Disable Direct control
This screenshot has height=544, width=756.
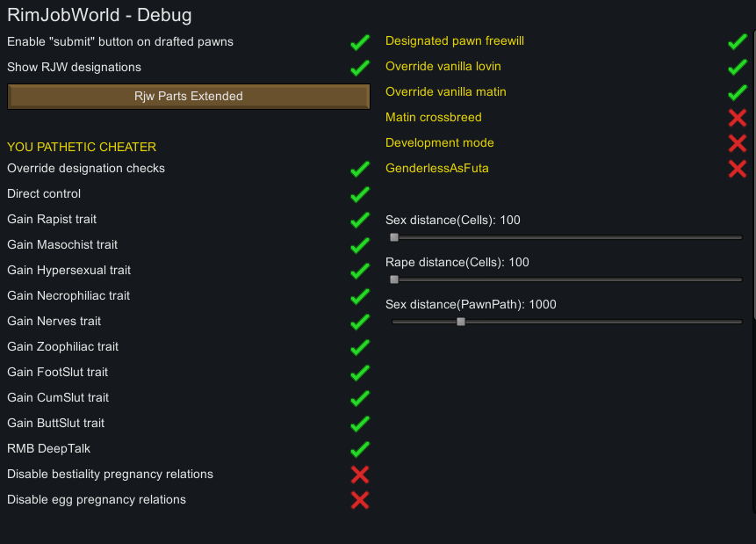359,194
